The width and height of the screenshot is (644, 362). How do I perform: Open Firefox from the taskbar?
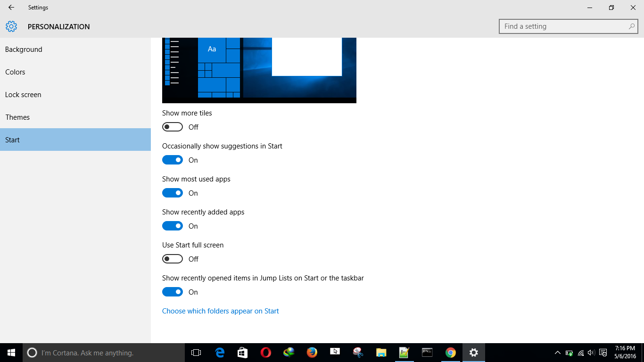[312, 353]
